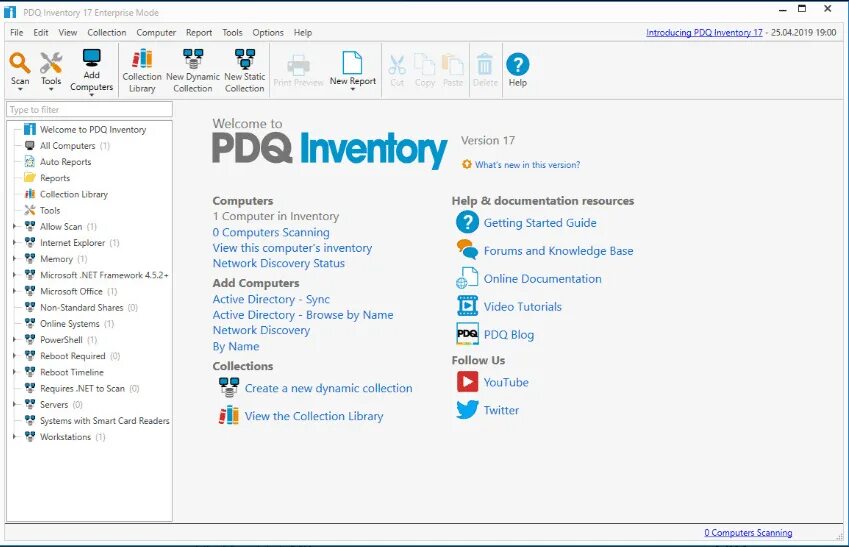Select All Computers in the tree
Screen dimensions: 849x547
point(67,146)
